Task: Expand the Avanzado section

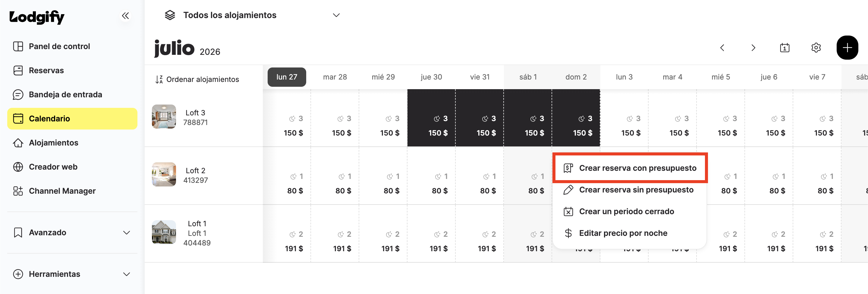Action: tap(72, 232)
